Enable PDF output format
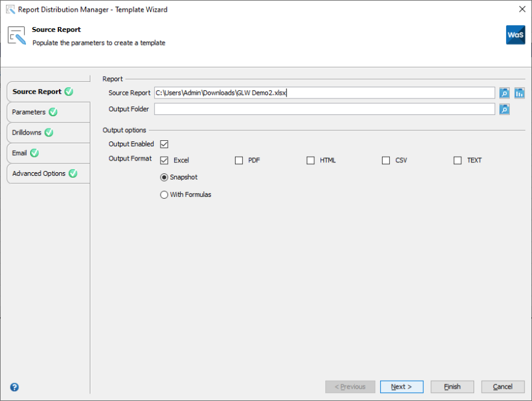The width and height of the screenshot is (532, 401). tap(239, 160)
